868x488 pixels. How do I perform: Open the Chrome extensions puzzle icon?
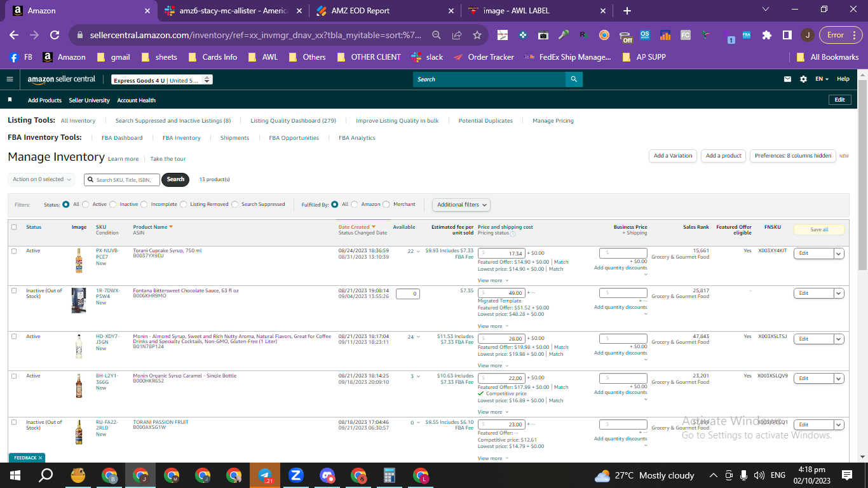(x=767, y=35)
